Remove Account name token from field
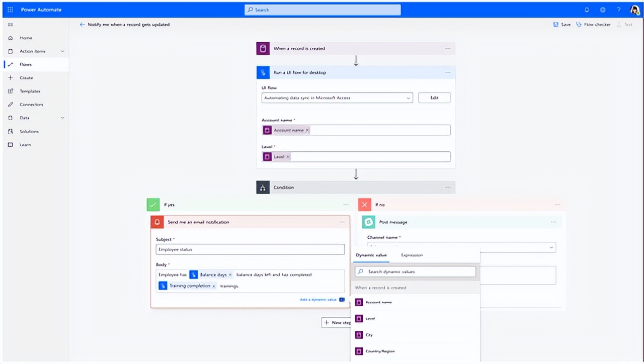Screen dimensions: 644x364 307,130
